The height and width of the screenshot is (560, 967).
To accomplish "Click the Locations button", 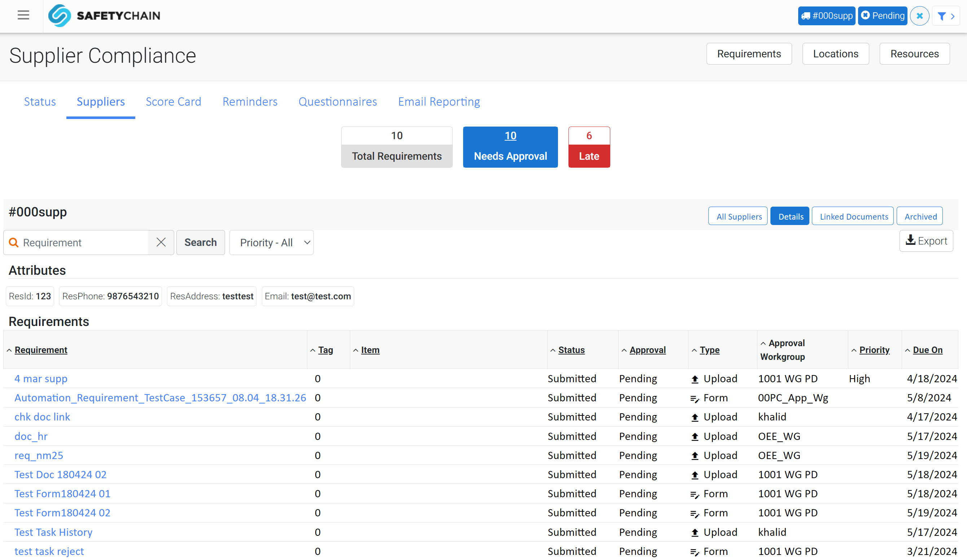I will pyautogui.click(x=836, y=54).
